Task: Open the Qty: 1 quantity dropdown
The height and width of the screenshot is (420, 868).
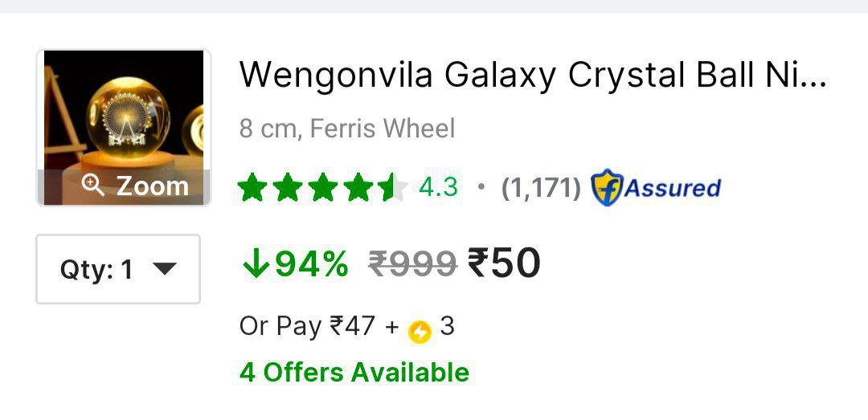Action: (x=117, y=269)
